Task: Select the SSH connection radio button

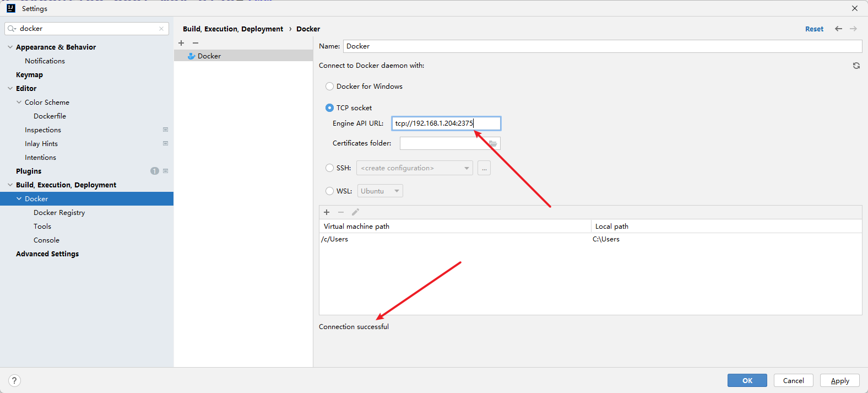Action: (329, 168)
